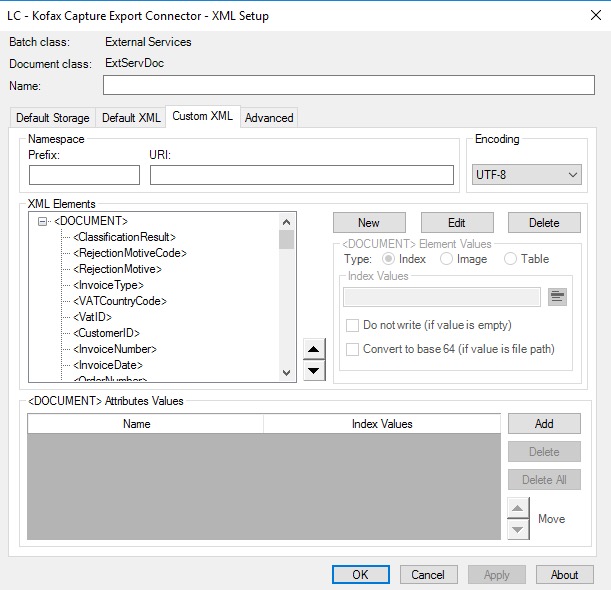
Task: Open the Index Values combo box
Action: 442,296
